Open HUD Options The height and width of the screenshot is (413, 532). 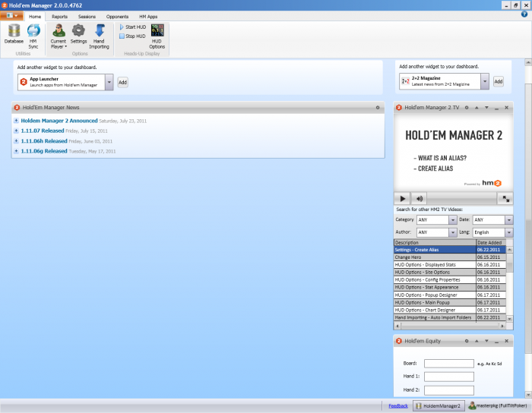click(x=157, y=36)
